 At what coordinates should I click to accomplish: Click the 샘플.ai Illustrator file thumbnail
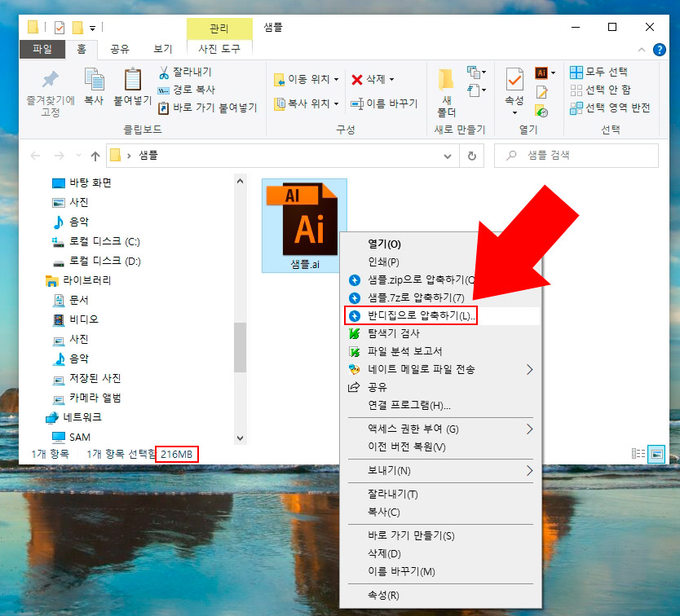click(x=304, y=226)
